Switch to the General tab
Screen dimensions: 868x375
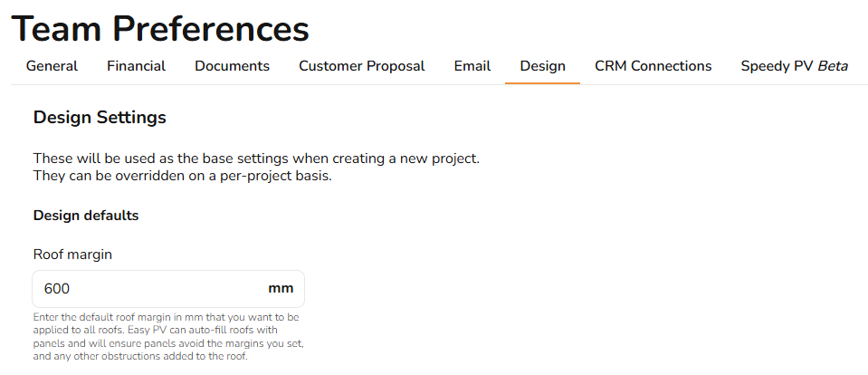coord(52,66)
